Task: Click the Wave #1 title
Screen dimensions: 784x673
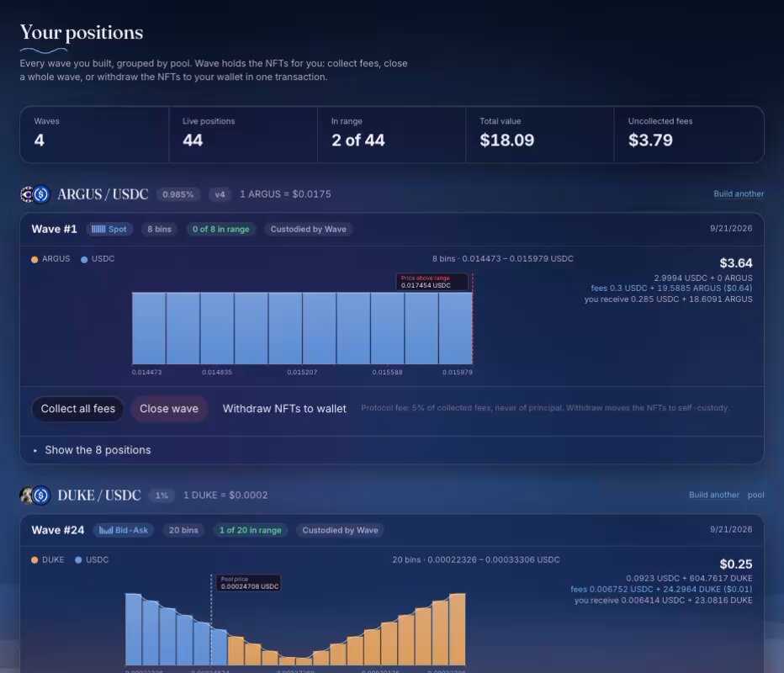Action: (x=55, y=229)
